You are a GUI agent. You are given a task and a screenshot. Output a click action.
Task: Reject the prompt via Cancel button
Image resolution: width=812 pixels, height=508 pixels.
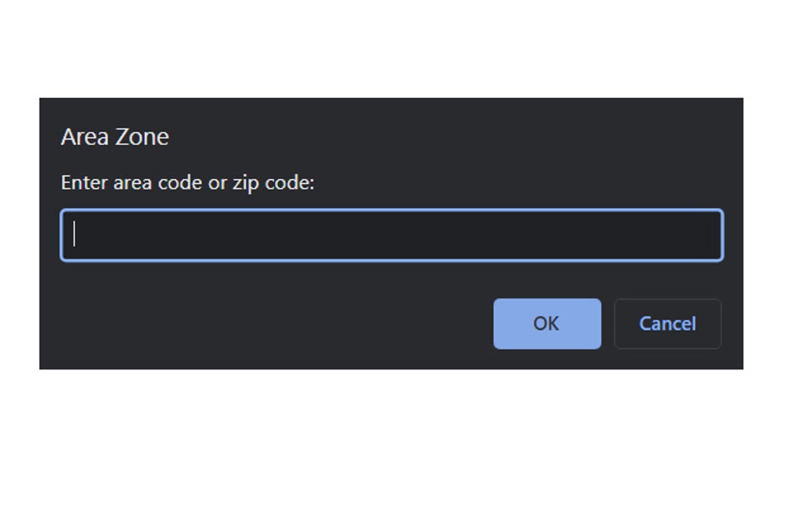667,323
